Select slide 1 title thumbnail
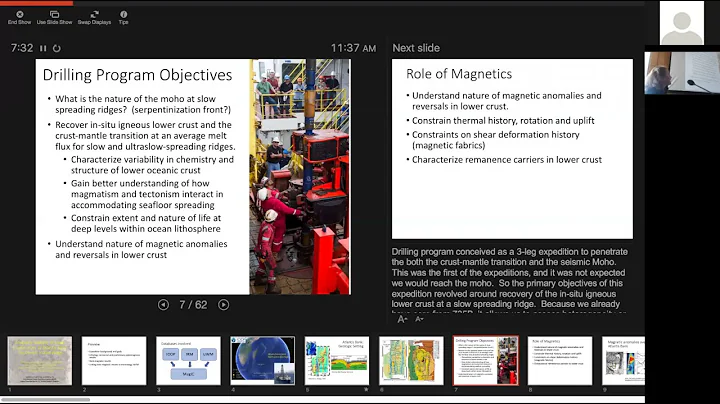The image size is (720, 404). pyautogui.click(x=40, y=361)
